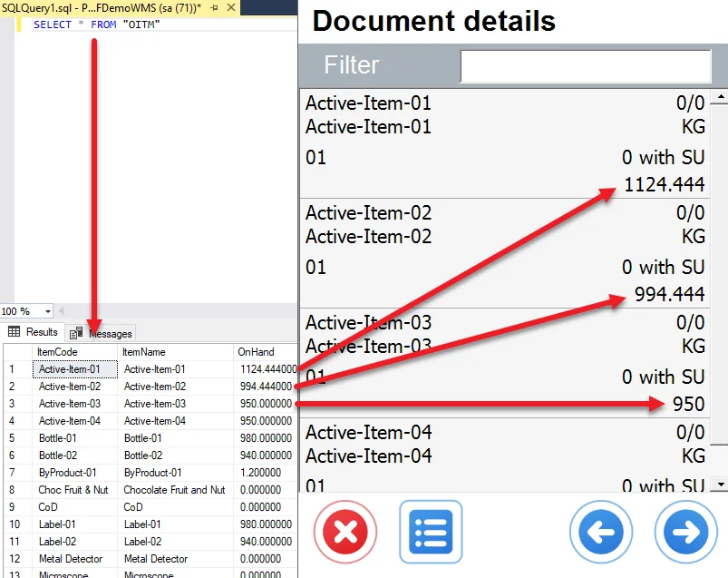
Task: Open the list view button
Action: click(431, 532)
